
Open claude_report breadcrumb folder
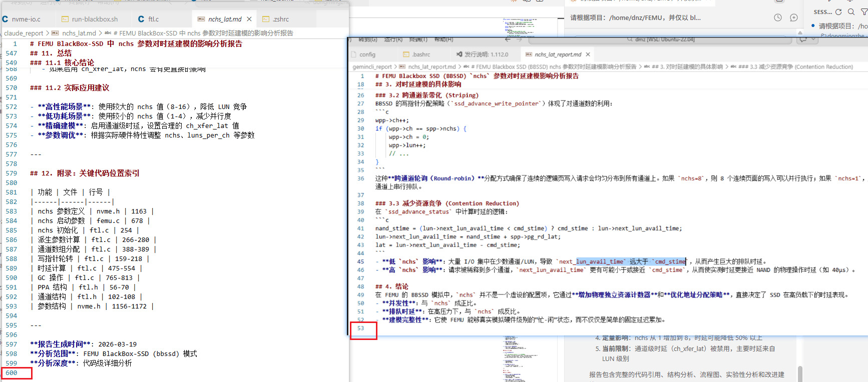tap(24, 33)
